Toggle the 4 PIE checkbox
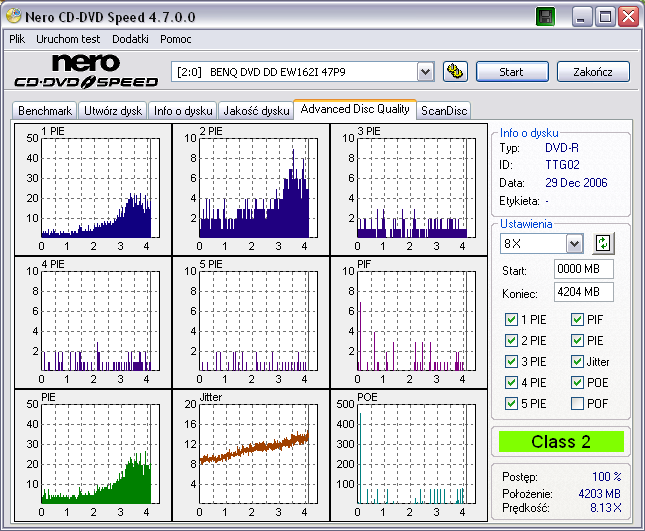Screen dimensions: 645x531 pyautogui.click(x=511, y=383)
